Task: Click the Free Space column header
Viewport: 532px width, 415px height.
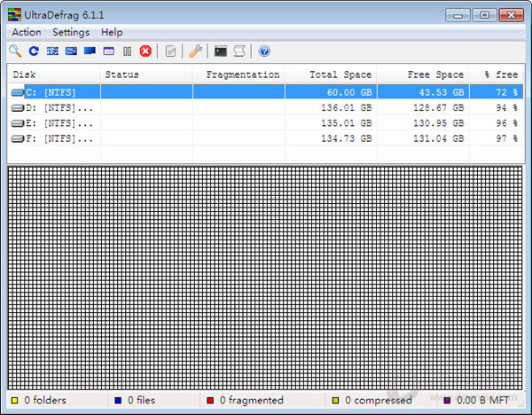Action: (x=423, y=74)
